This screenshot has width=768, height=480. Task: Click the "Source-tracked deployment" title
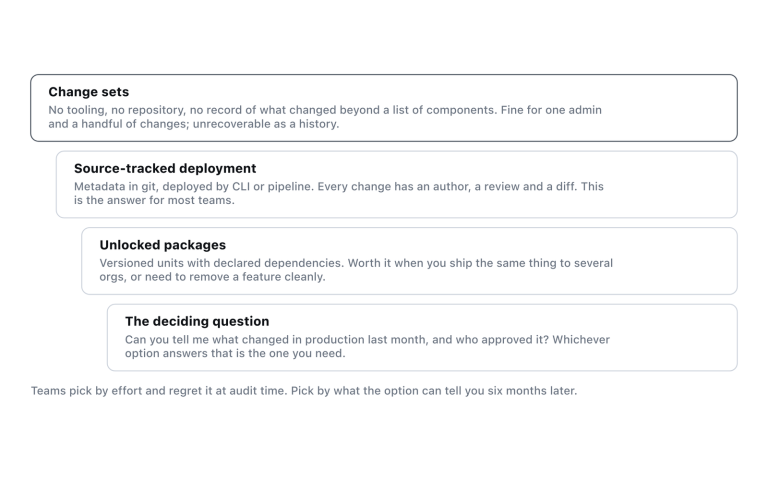pos(165,168)
